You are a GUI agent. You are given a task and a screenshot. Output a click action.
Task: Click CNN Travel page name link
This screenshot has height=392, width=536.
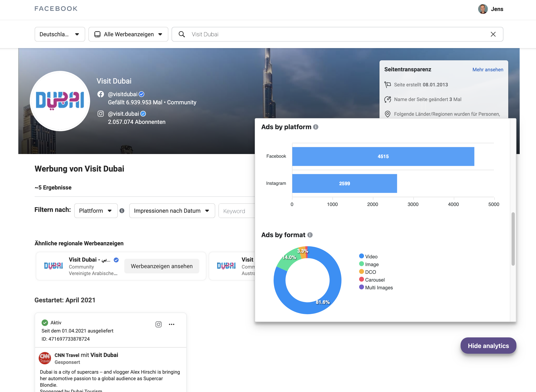(67, 355)
